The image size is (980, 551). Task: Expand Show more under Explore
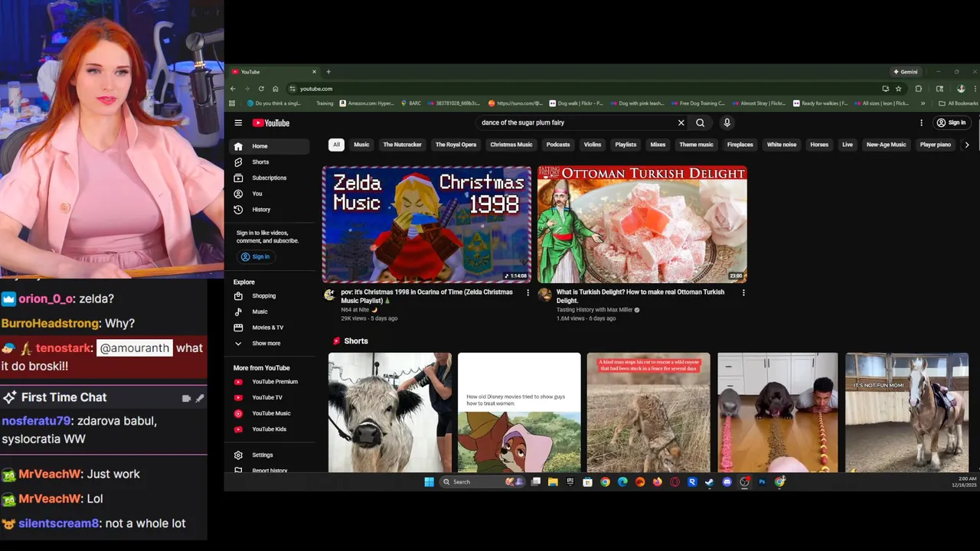click(x=269, y=344)
